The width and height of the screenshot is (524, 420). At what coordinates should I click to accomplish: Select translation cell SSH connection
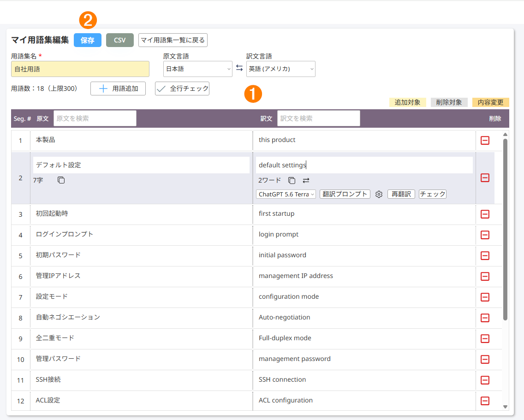pyautogui.click(x=364, y=380)
